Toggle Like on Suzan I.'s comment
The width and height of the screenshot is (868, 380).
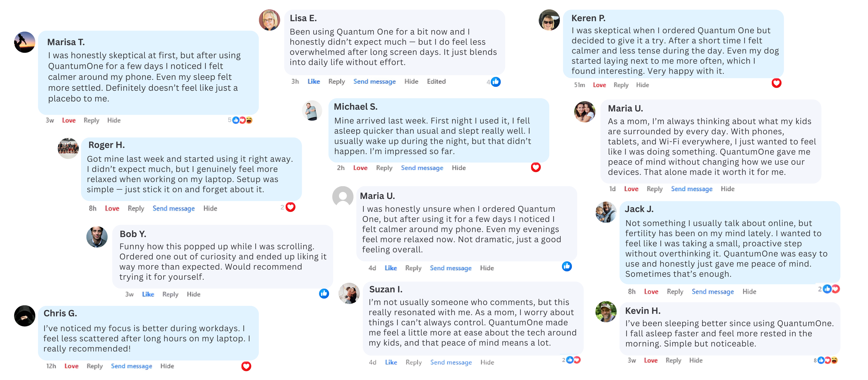pyautogui.click(x=391, y=362)
